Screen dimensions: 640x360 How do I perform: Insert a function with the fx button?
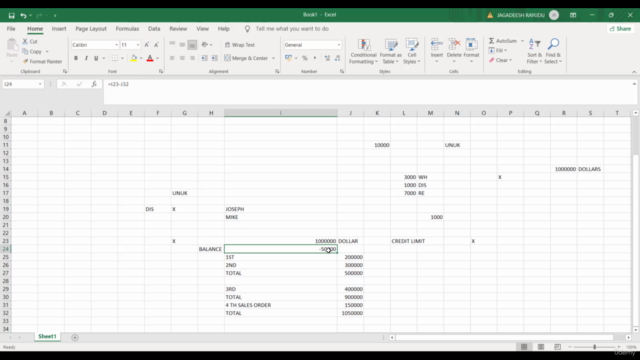tap(94, 84)
